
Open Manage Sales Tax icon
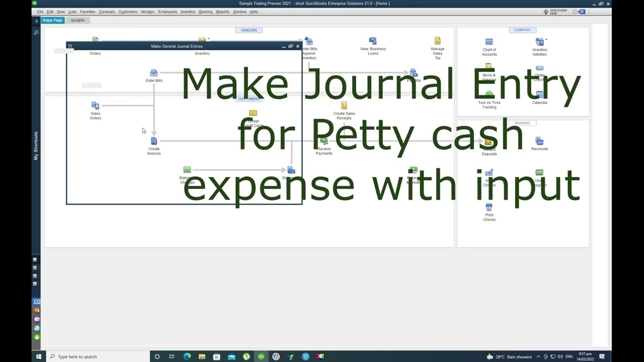click(x=437, y=42)
